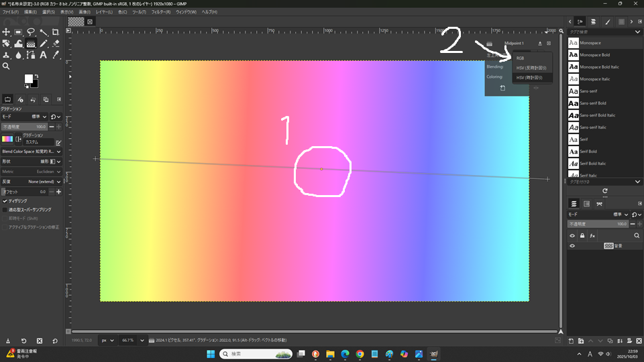
Task: Select the Free Select lasso tool
Action: (x=31, y=32)
